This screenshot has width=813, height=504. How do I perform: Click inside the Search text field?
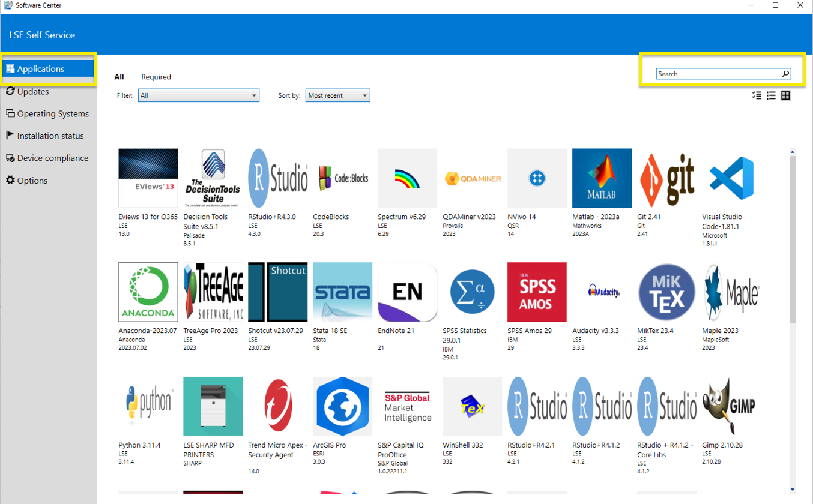[718, 74]
